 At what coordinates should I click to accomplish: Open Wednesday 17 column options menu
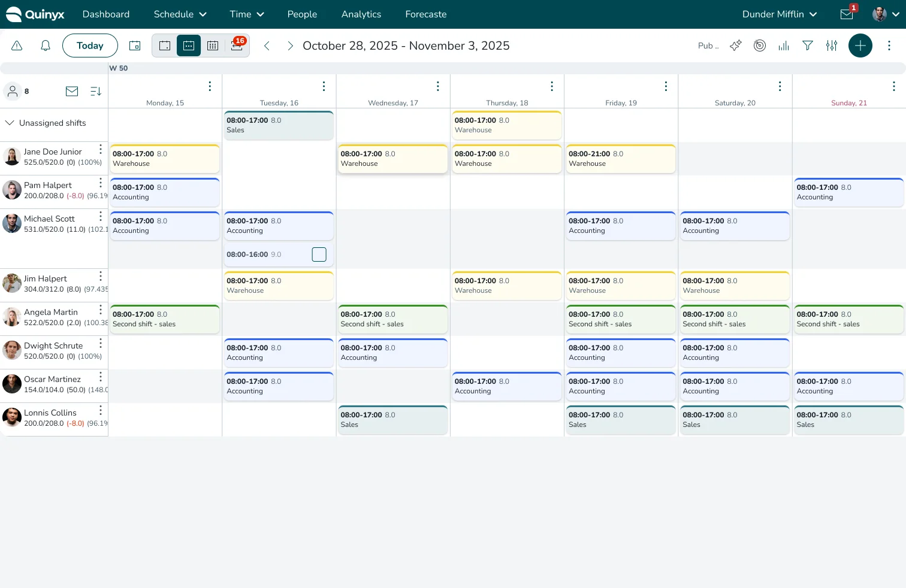[x=438, y=86]
